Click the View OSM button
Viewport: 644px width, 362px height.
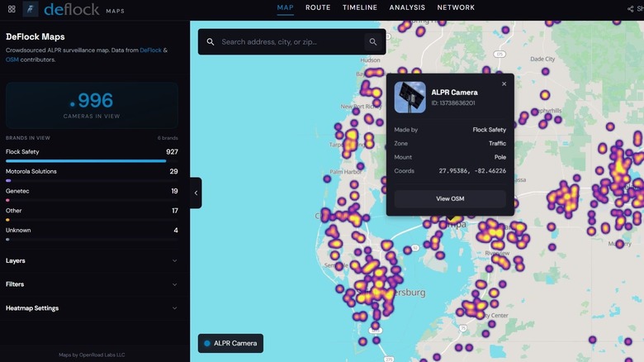tap(450, 198)
